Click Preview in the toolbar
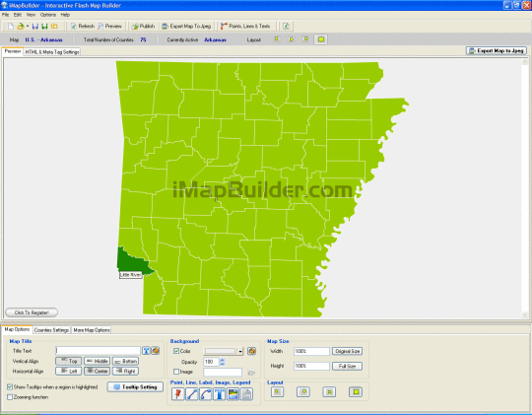The height and width of the screenshot is (415, 532). [x=109, y=27]
